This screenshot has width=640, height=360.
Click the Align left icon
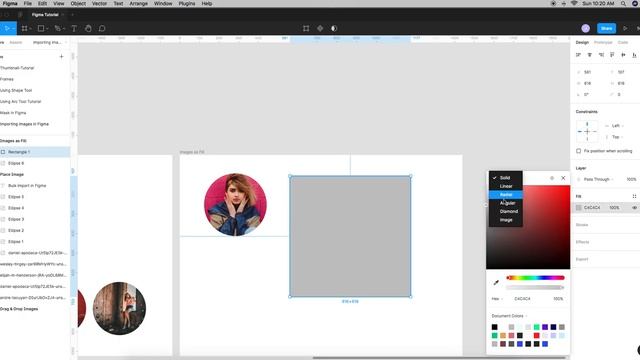pos(578,55)
